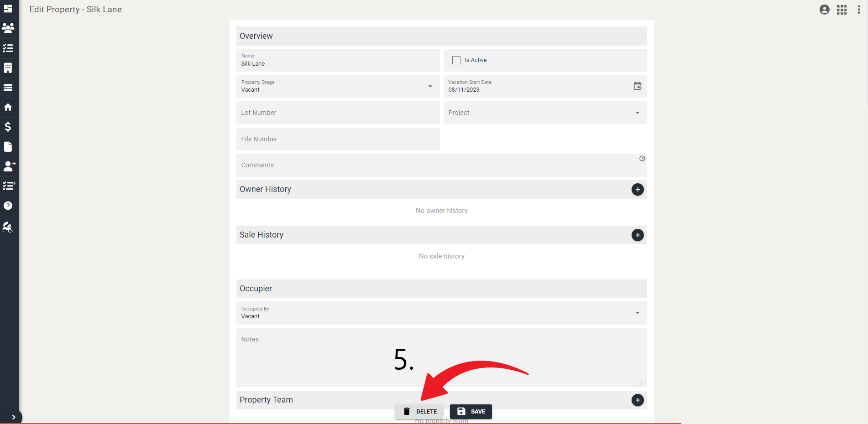Open the Occupied By dropdown
Viewport: 868px width, 424px height.
coord(637,313)
